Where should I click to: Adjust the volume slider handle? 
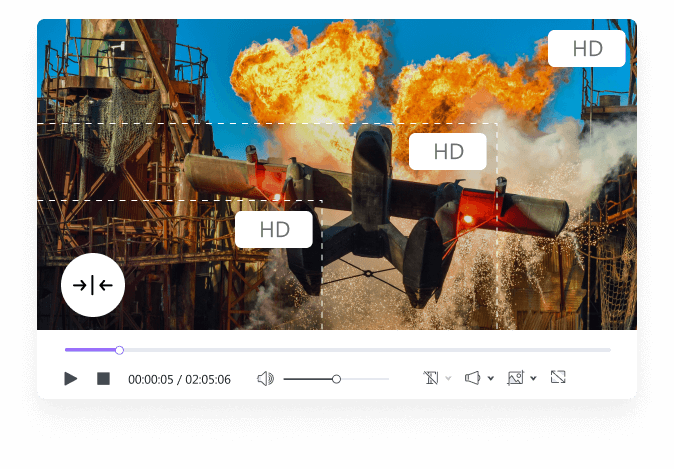pyautogui.click(x=337, y=379)
